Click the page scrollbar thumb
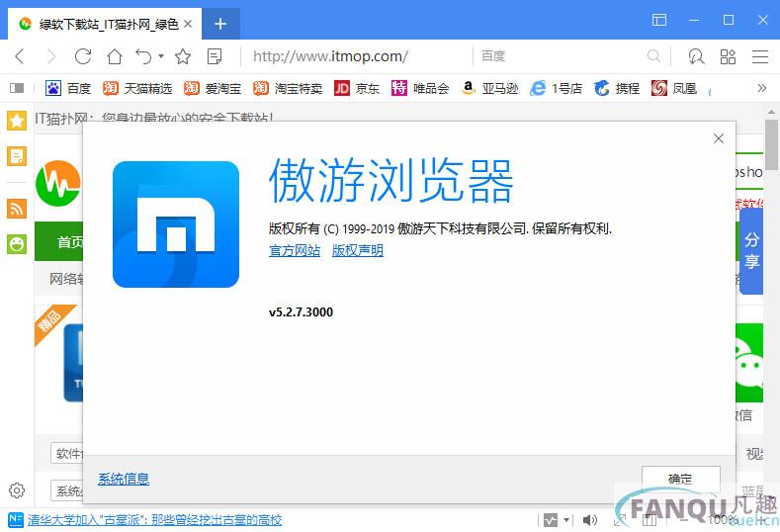Image resolution: width=780 pixels, height=532 pixels. (x=771, y=144)
